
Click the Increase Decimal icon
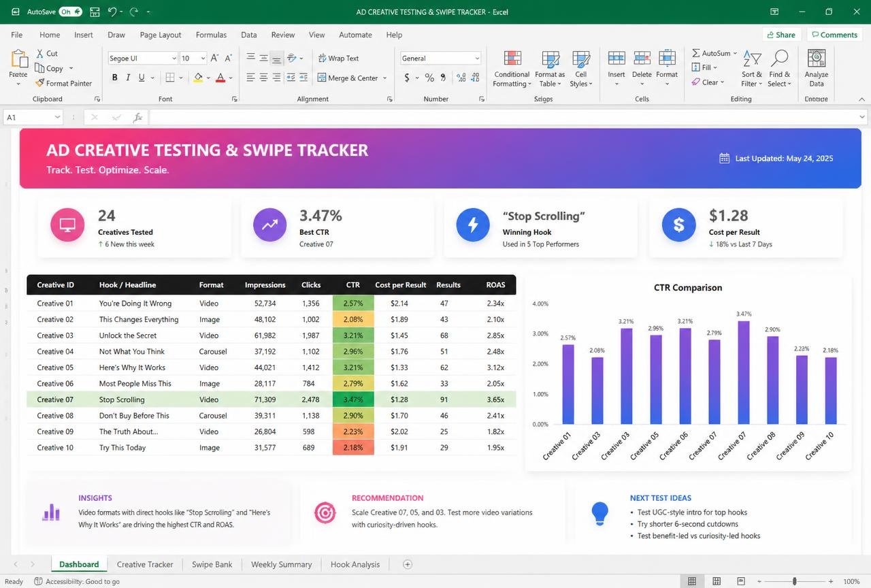461,78
